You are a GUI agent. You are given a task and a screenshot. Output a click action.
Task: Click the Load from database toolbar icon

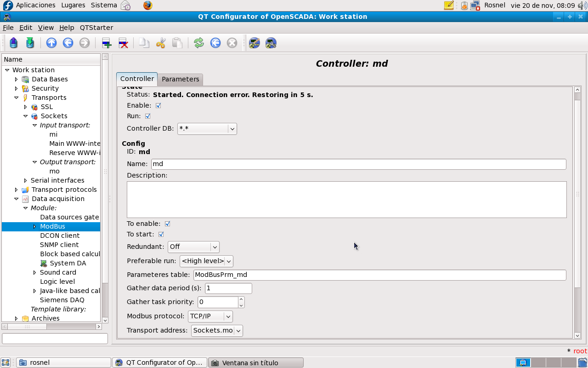pos(14,43)
